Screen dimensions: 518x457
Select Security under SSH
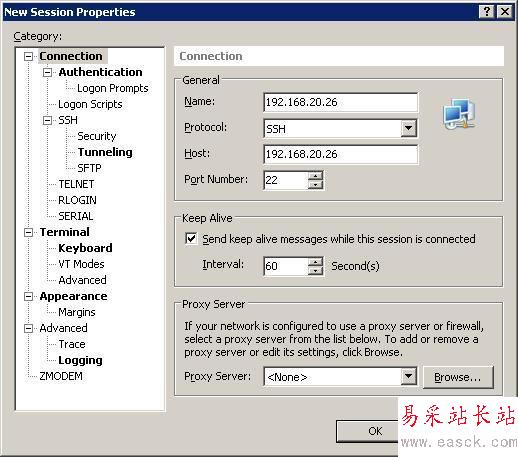[x=97, y=136]
